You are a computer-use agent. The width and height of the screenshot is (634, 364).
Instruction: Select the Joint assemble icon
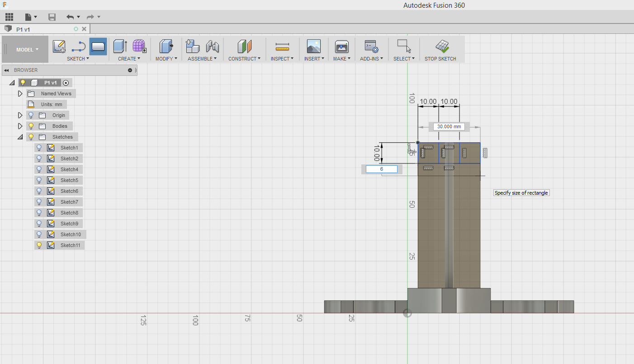coord(212,46)
